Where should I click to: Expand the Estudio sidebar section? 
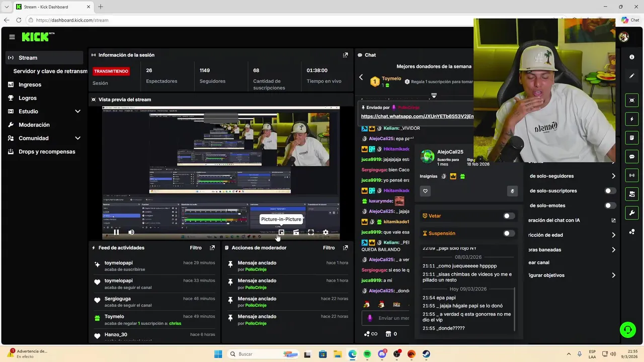click(x=77, y=112)
